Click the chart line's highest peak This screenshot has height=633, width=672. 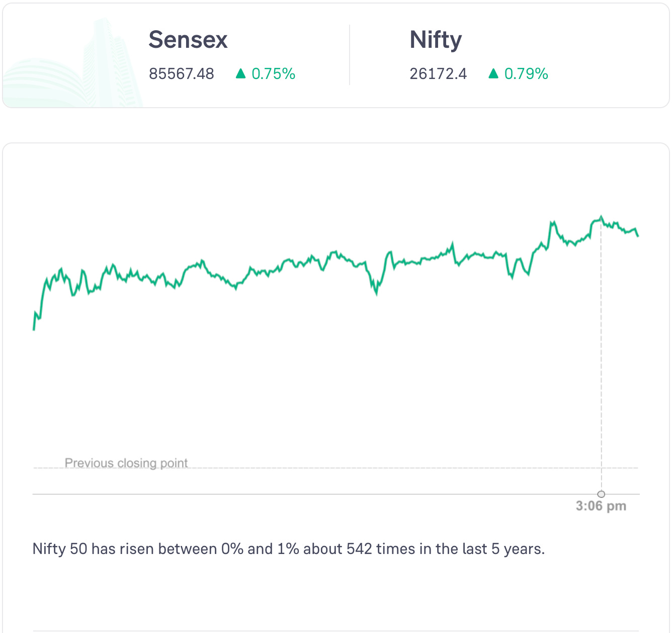click(x=601, y=217)
